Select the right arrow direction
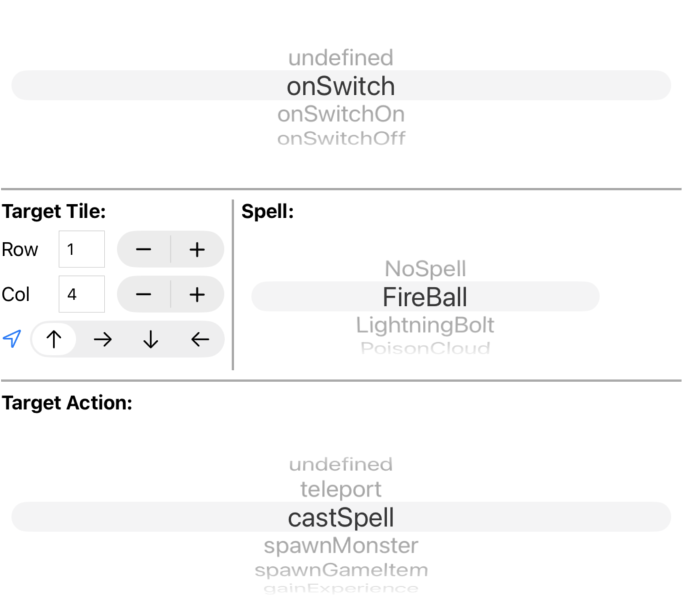The height and width of the screenshot is (600, 682). pos(102,339)
